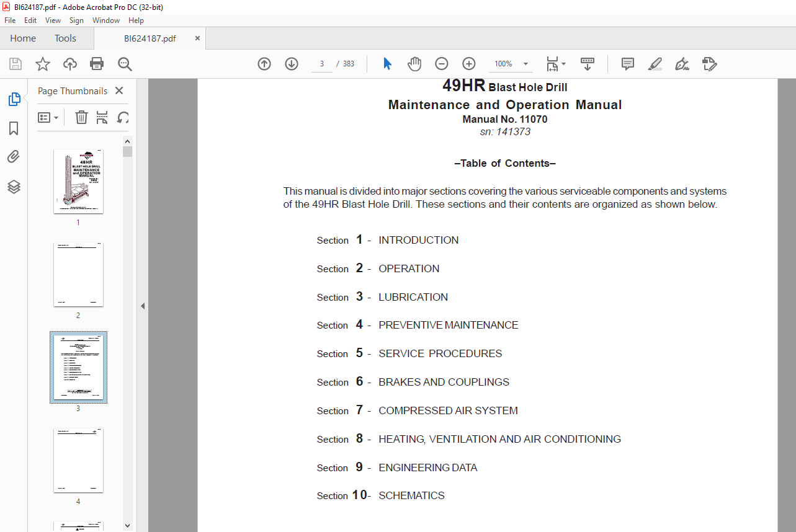
Task: Click the Save file icon
Action: coord(16,64)
